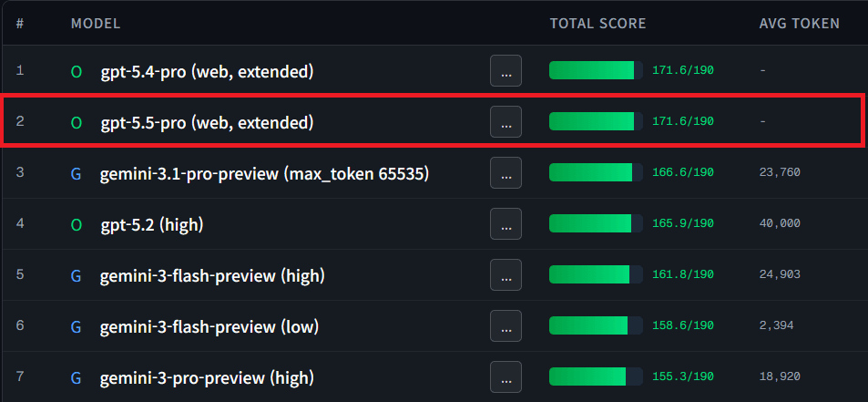Sort by the TOTAL SCORE column header
868x402 pixels.
click(x=597, y=23)
